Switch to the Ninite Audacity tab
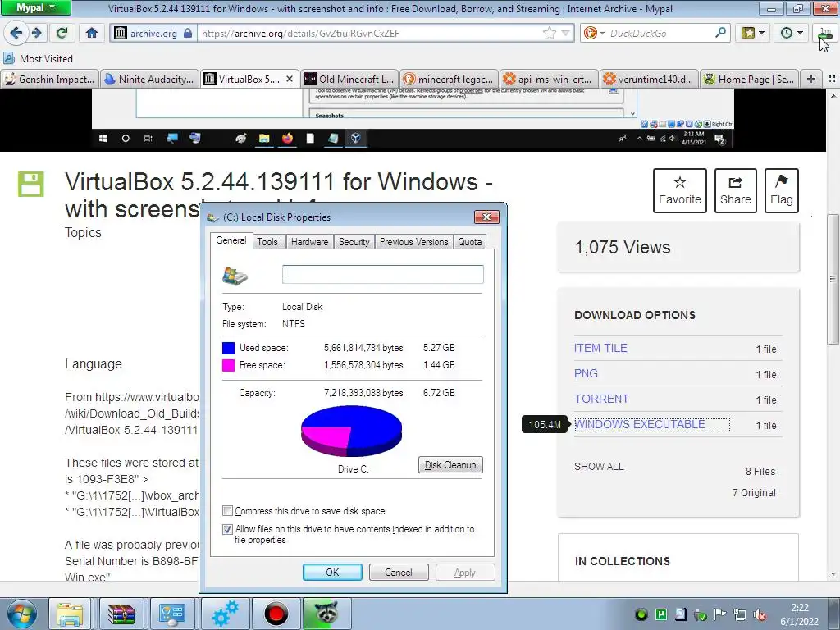Screen dimensions: 840x630 click(149, 80)
